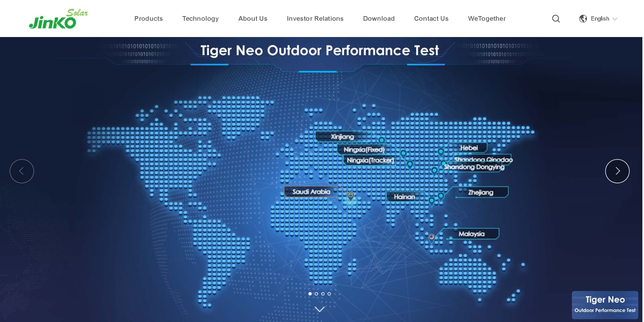
Task: Advance to the next banner slide
Action: point(617,171)
